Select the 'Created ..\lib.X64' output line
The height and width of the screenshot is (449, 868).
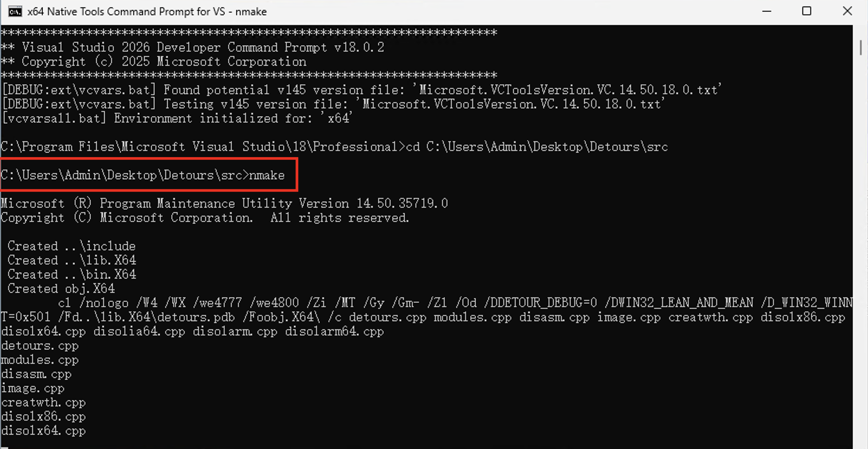coord(71,260)
